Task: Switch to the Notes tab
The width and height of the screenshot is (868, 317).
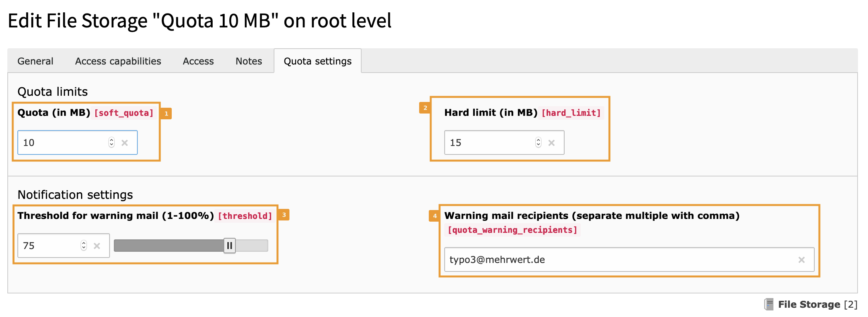Action: (x=249, y=61)
